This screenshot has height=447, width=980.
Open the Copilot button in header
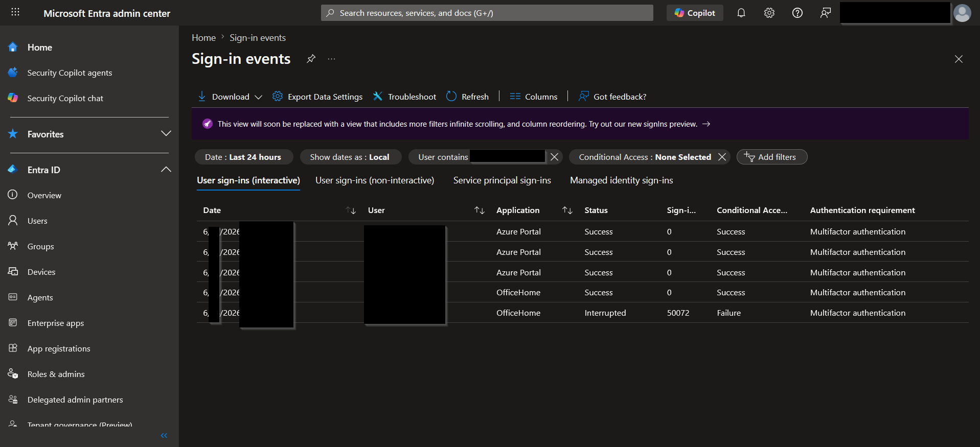(695, 13)
